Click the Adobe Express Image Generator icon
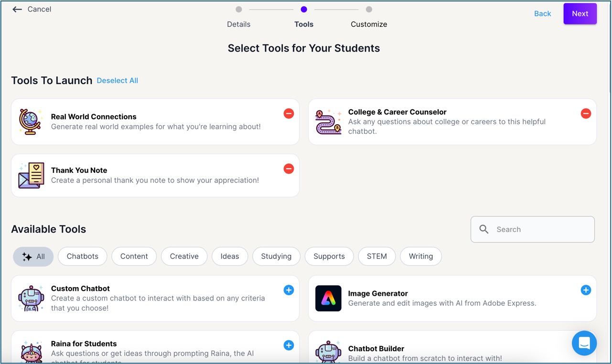The image size is (612, 364). coord(328,299)
